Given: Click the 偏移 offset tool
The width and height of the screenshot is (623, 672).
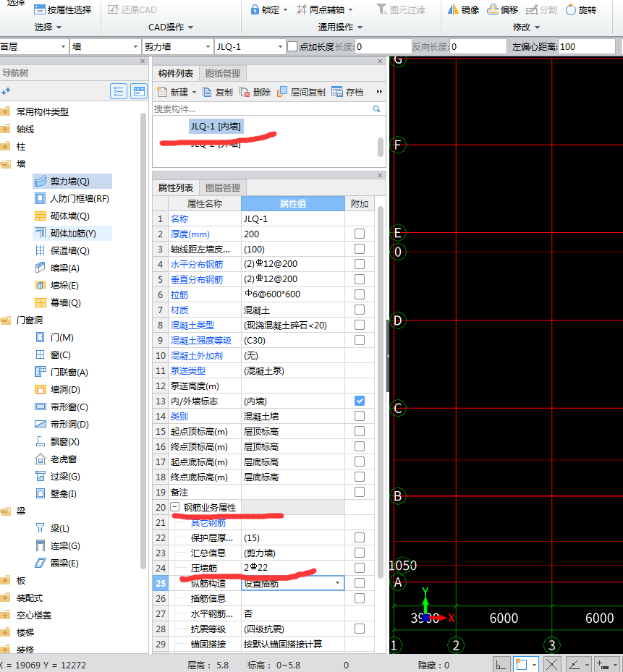Looking at the screenshot, I should coord(502,9).
